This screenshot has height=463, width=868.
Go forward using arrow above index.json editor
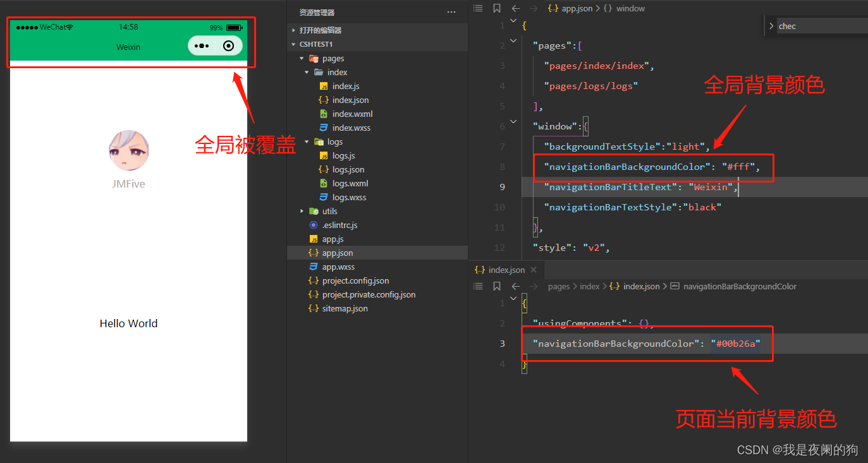[x=534, y=286]
